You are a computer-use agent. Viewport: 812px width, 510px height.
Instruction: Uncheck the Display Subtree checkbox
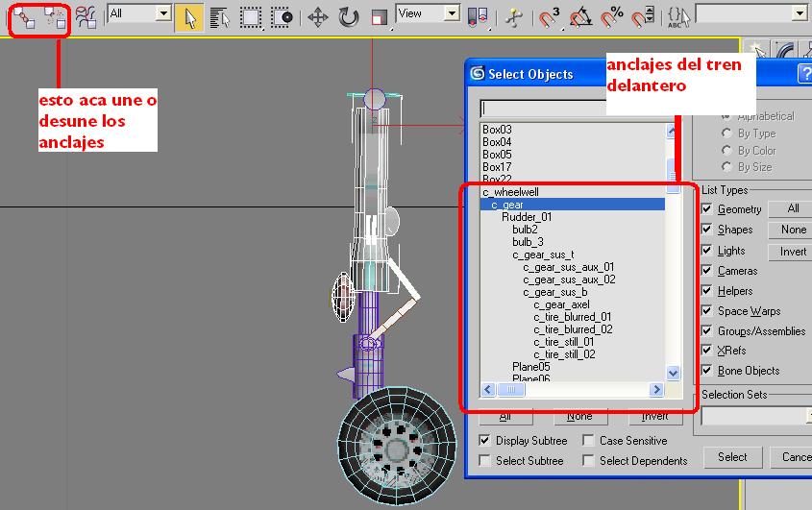pyautogui.click(x=486, y=441)
